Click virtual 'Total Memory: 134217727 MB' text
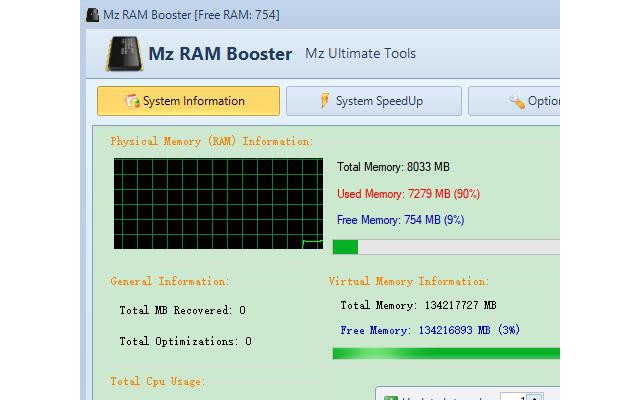Screen dimensions: 640x400 (x=418, y=305)
